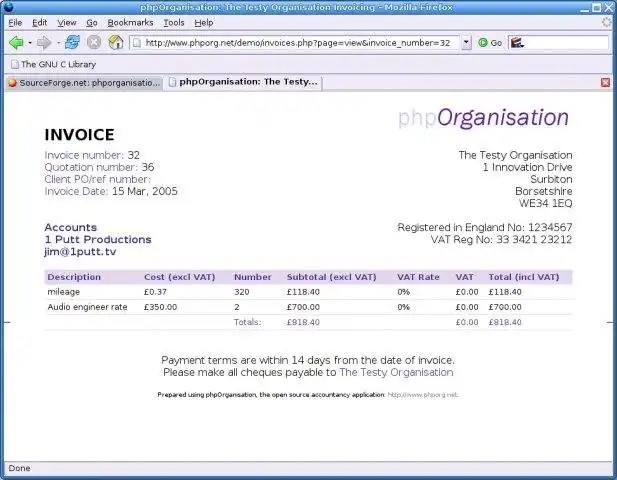
Task: Click the Cost (excl VAT) column header
Action: click(179, 277)
